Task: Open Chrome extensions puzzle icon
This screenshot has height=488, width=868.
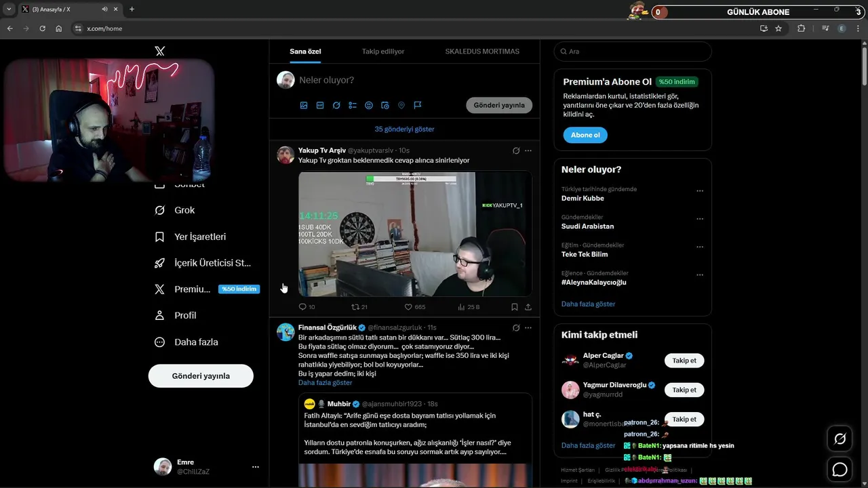Action: coord(802,28)
